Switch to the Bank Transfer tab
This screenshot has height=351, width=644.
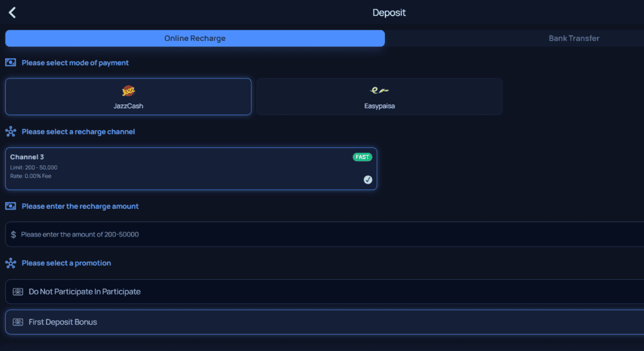[x=574, y=38]
